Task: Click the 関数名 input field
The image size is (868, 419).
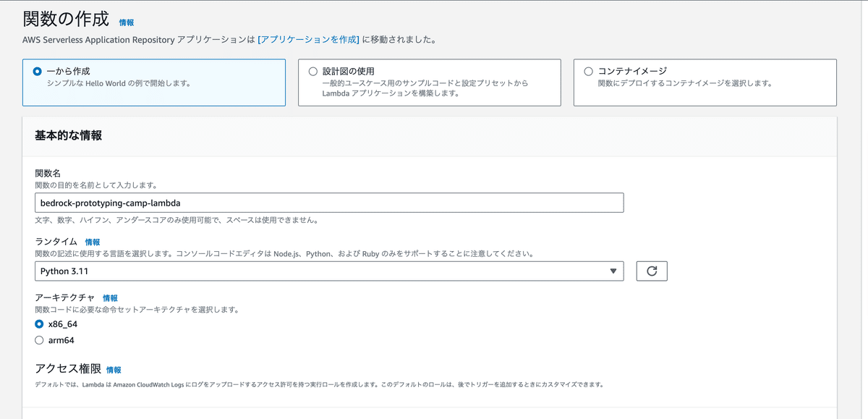Action: pos(329,203)
